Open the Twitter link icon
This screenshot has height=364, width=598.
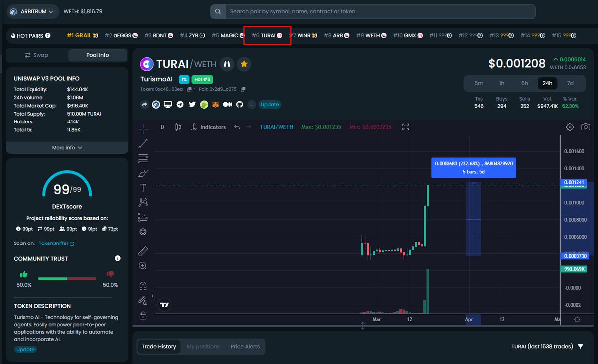(x=192, y=105)
